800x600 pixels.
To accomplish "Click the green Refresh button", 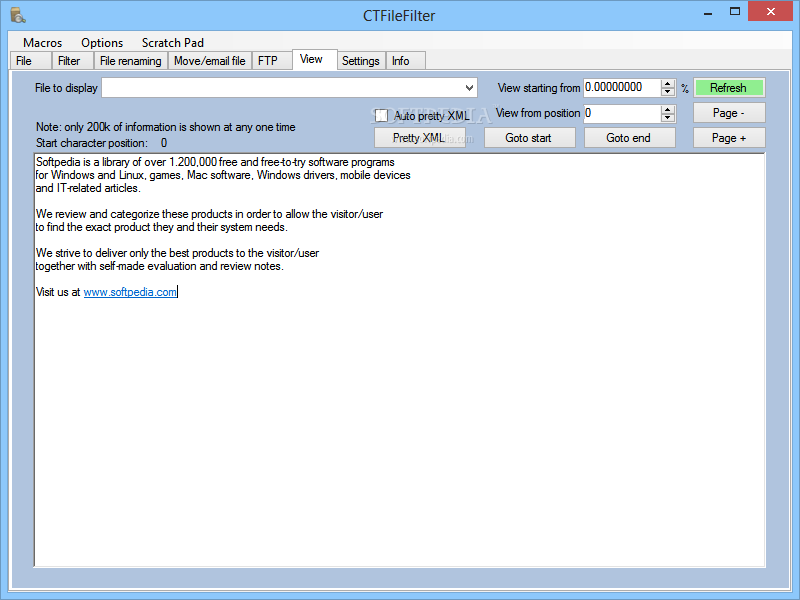I will 729,88.
